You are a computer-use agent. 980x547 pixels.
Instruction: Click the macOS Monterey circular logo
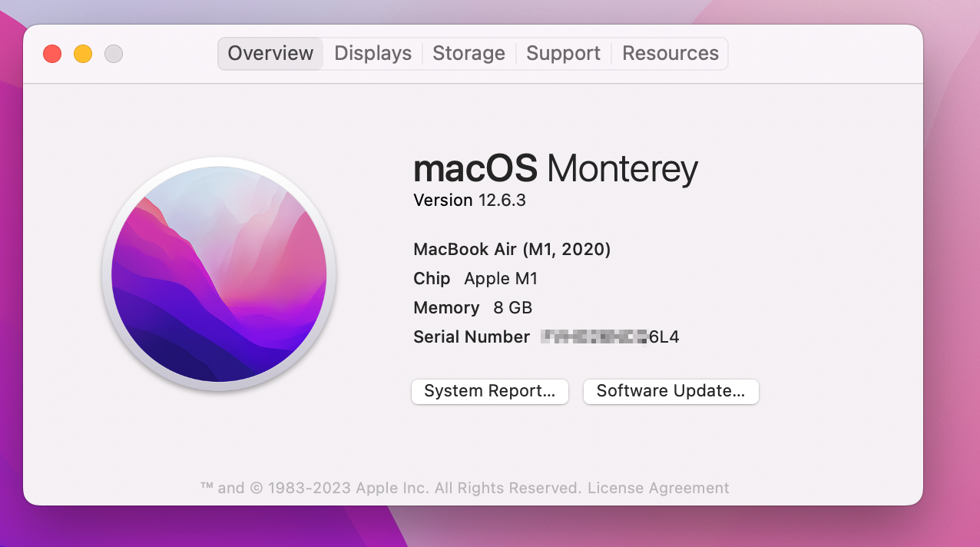click(219, 274)
